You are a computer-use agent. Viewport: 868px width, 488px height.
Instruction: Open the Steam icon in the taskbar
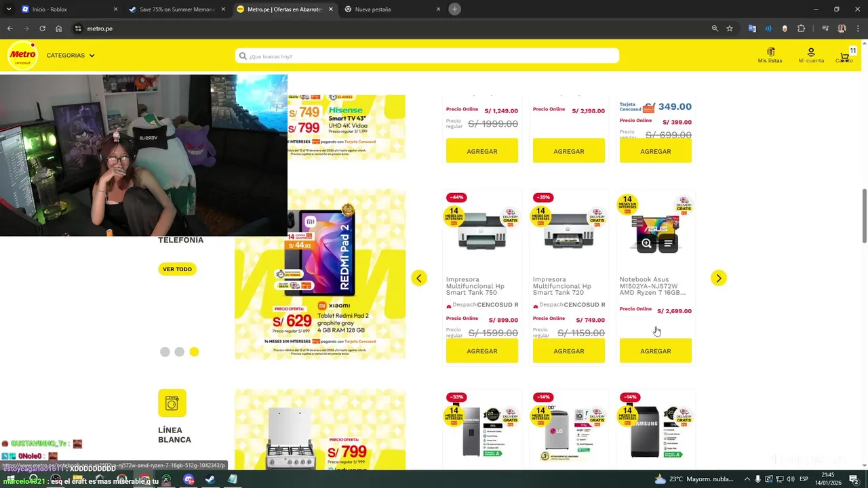click(x=210, y=479)
